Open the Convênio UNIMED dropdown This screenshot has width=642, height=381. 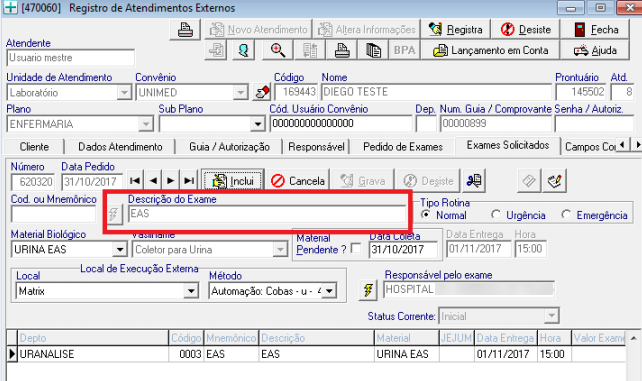point(240,92)
